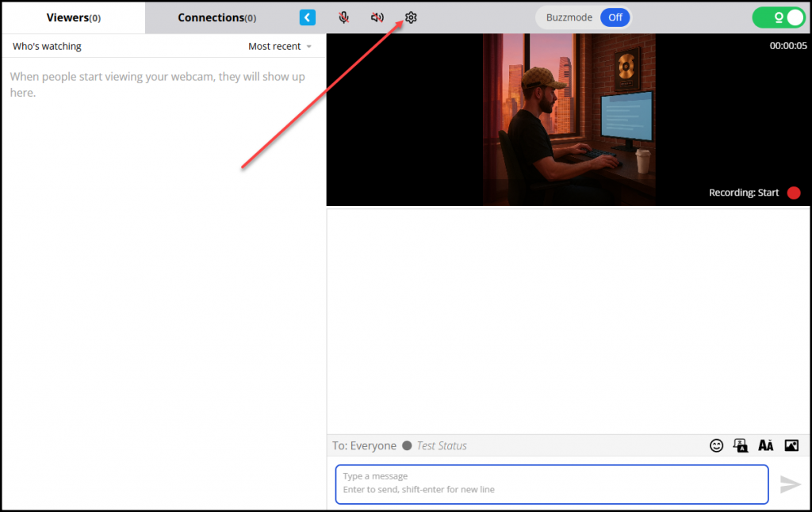
Task: Switch to the Viewers tab
Action: tap(73, 17)
